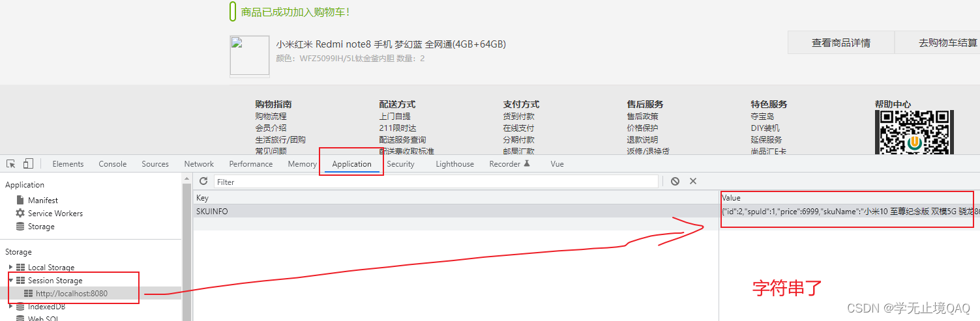980x321 pixels.
Task: Expand the Local Storage tree node
Action: (10, 267)
